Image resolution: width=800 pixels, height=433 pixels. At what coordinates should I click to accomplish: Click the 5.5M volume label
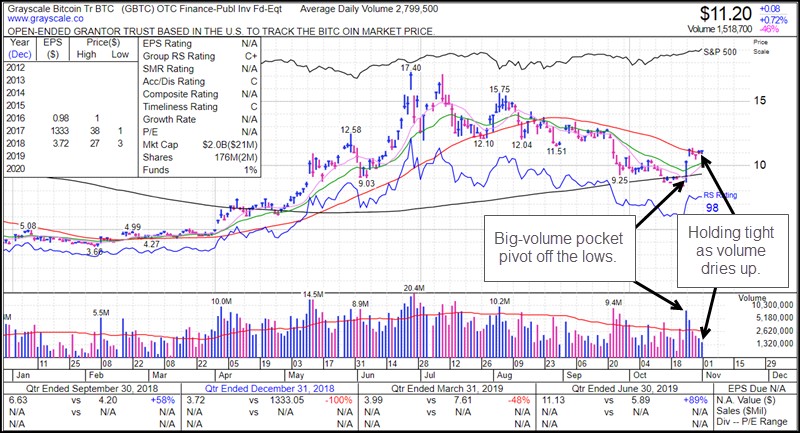(x=101, y=313)
